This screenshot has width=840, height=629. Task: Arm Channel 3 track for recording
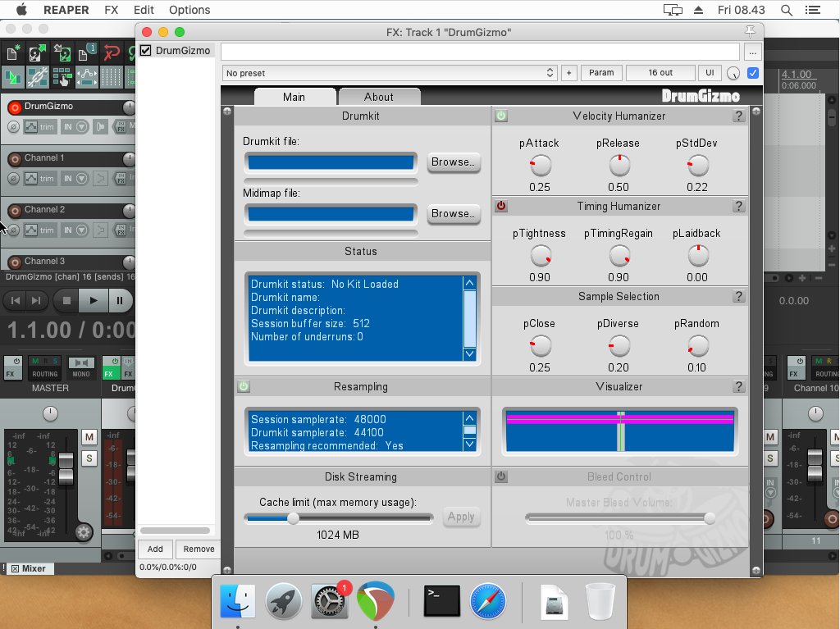15,262
